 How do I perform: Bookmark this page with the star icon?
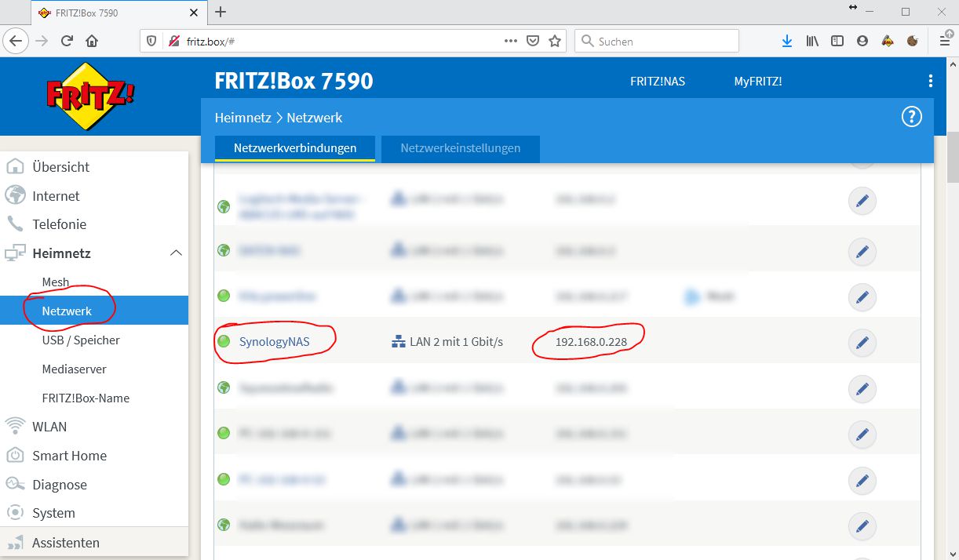click(555, 42)
